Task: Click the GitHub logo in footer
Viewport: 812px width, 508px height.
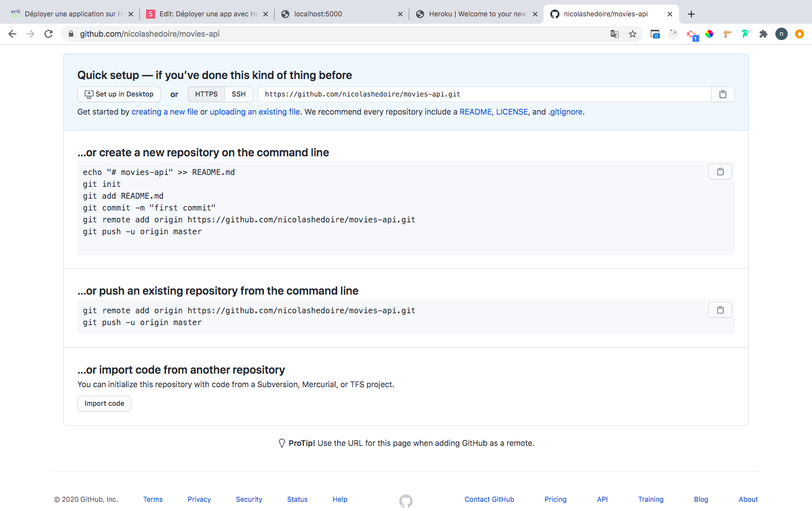Action: pos(406,501)
